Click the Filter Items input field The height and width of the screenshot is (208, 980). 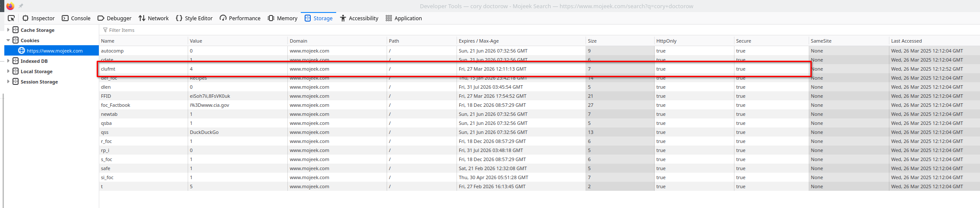pyautogui.click(x=539, y=30)
